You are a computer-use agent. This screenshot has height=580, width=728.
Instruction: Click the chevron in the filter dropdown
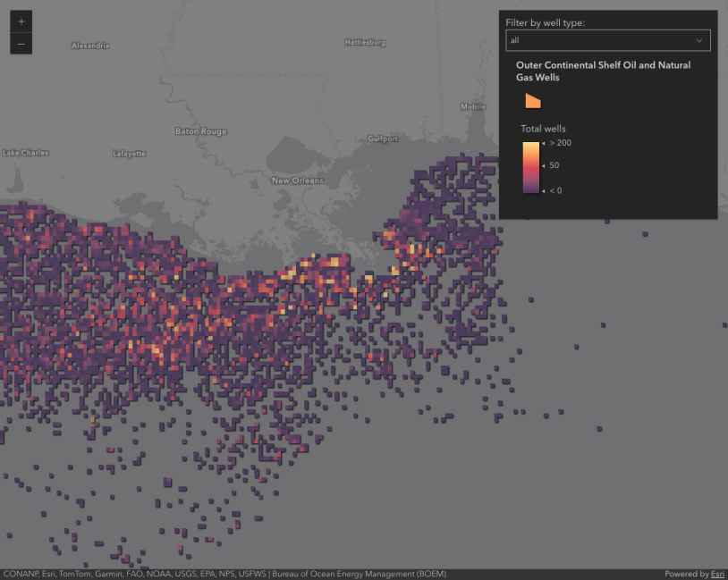(x=698, y=40)
